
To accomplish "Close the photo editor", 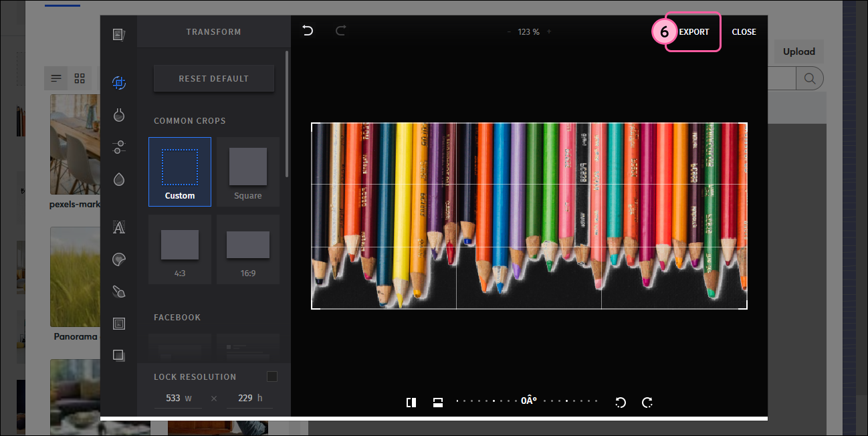I will pyautogui.click(x=744, y=31).
